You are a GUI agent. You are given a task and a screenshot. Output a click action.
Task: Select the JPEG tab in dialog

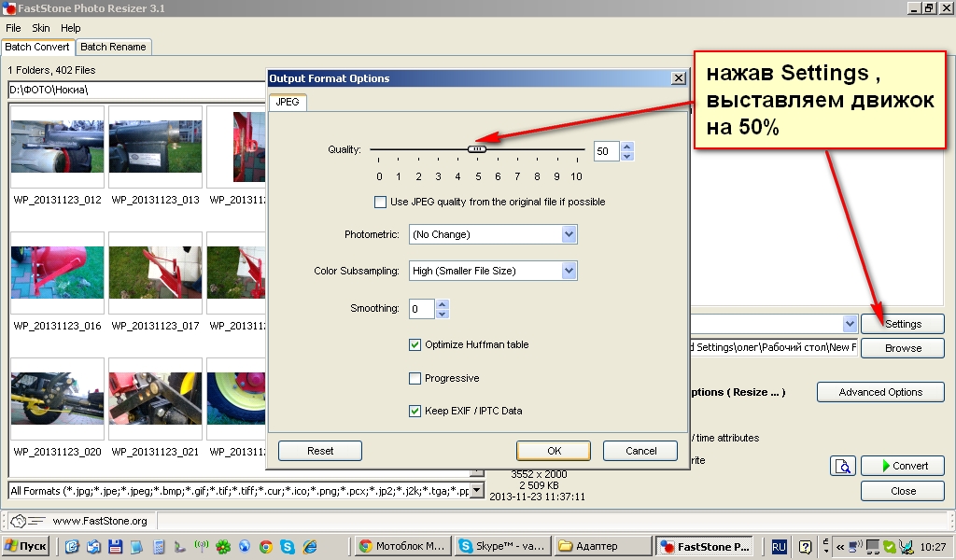point(288,102)
